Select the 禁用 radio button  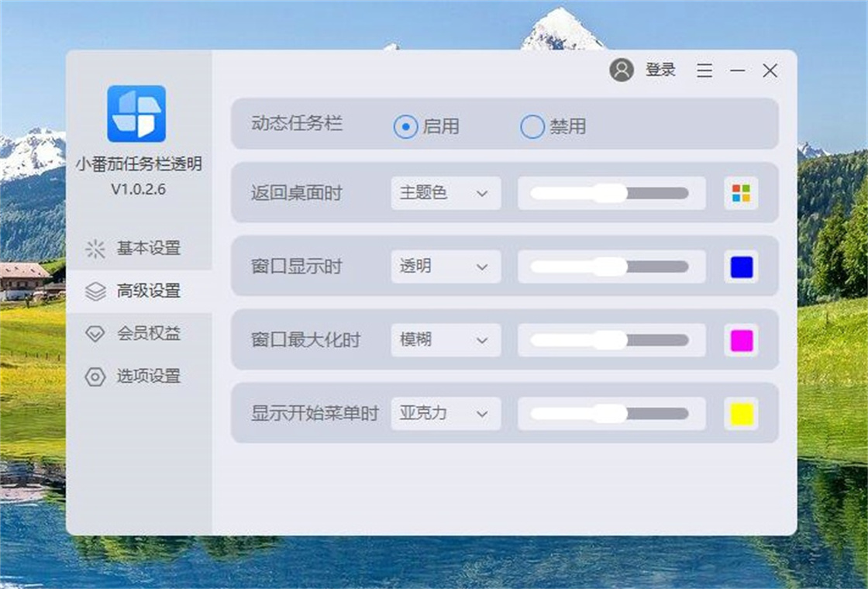click(532, 126)
